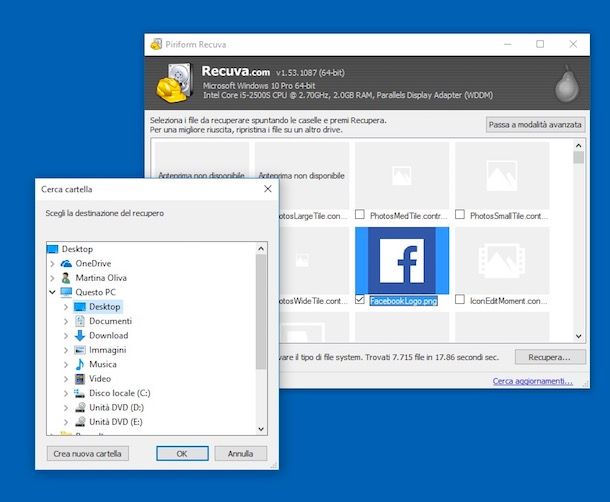Expand the Unità DVD (D:) node
Image resolution: width=610 pixels, height=502 pixels.
[66, 408]
